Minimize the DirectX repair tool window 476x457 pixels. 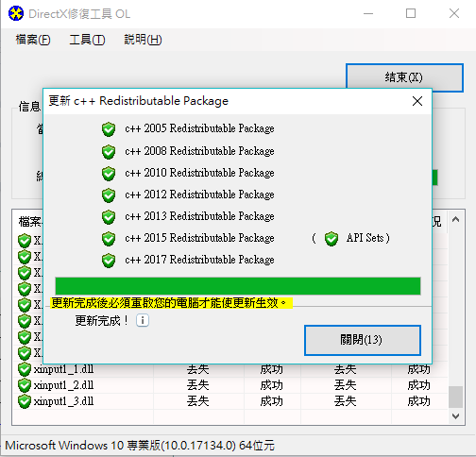click(368, 13)
